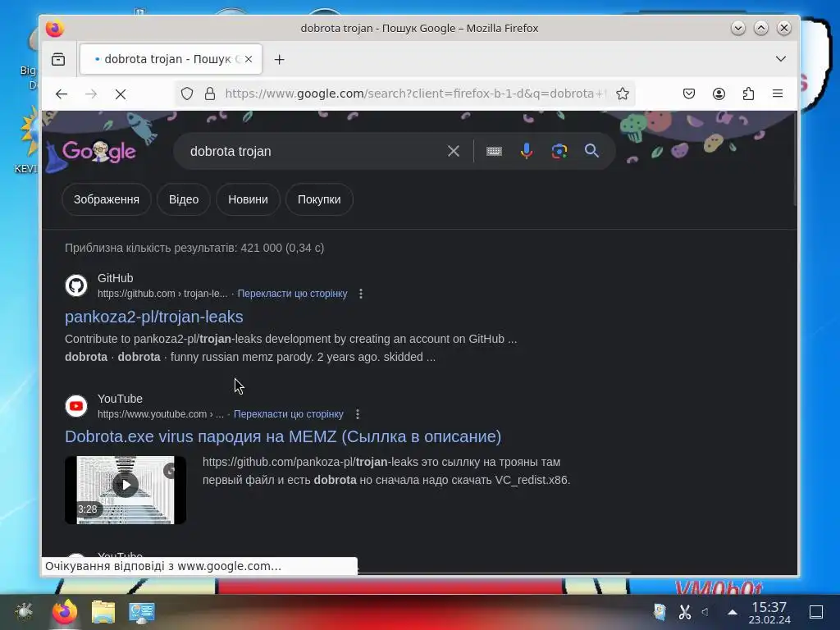Click the GitHub site name text
This screenshot has height=630, width=840.
click(115, 278)
